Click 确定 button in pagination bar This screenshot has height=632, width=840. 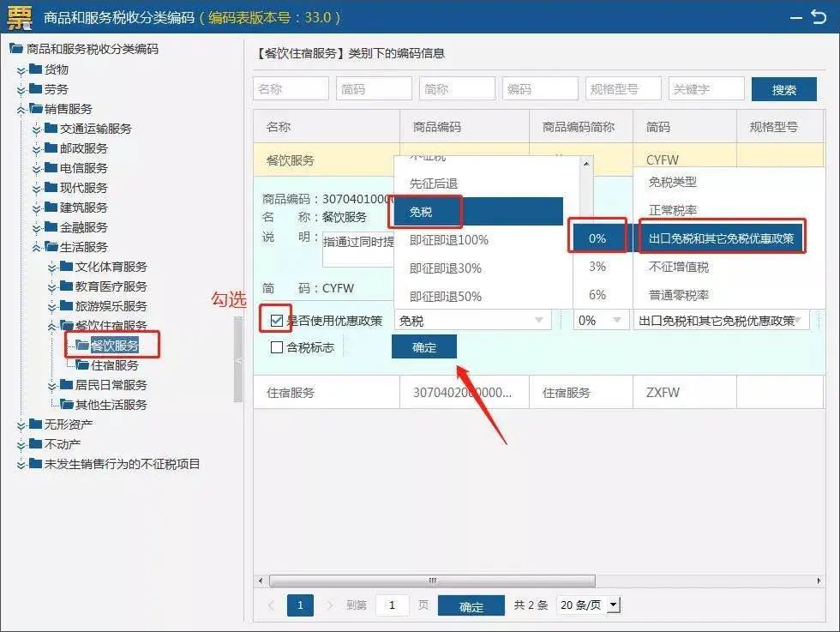click(471, 606)
